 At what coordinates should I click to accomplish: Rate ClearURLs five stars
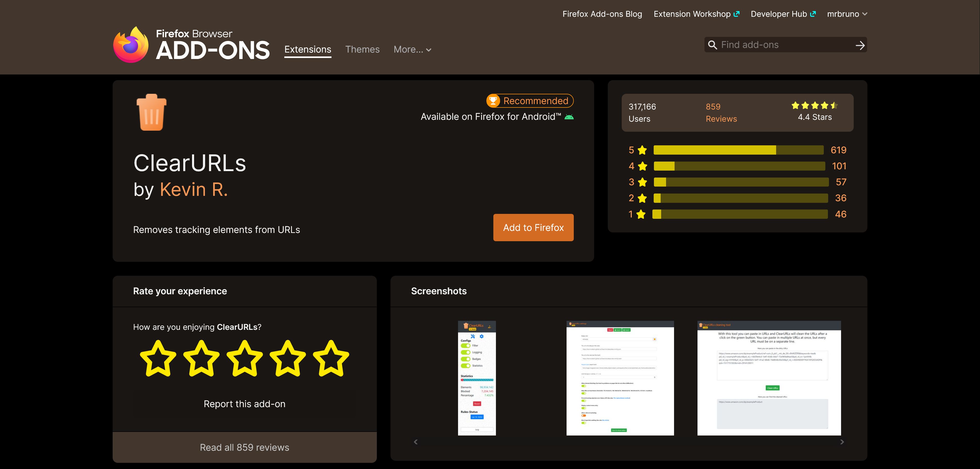(331, 358)
